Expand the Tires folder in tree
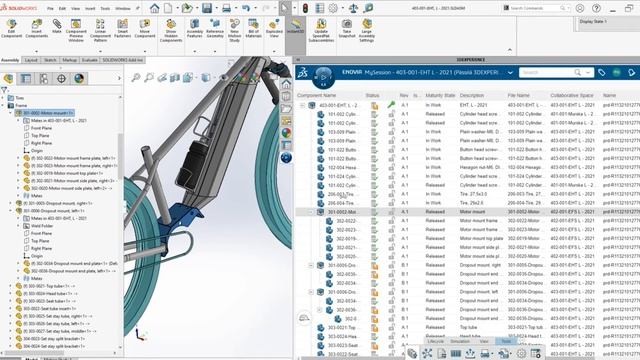 point(3,98)
